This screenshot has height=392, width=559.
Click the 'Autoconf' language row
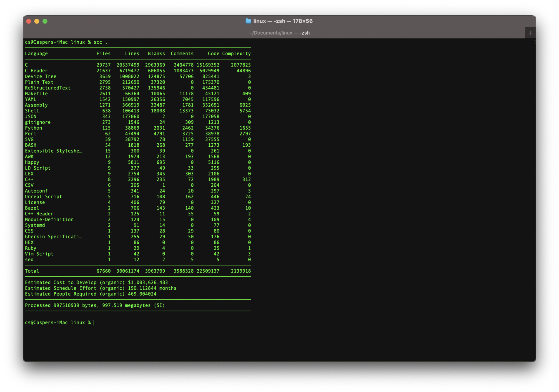pyautogui.click(x=138, y=191)
